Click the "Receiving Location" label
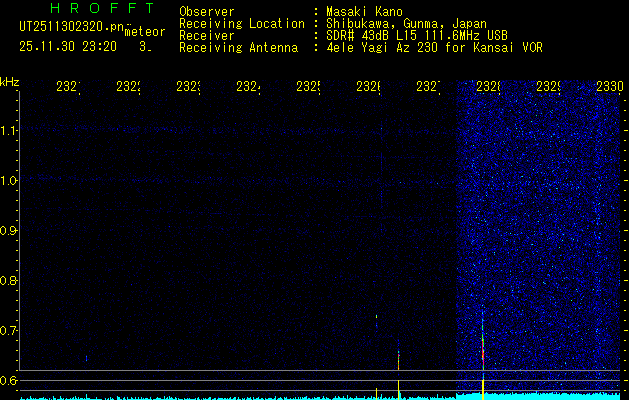The image size is (629, 400). 242,24
